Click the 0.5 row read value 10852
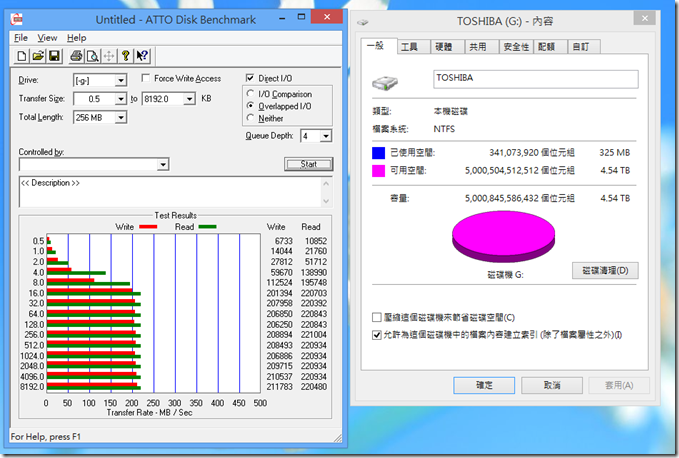 (316, 241)
